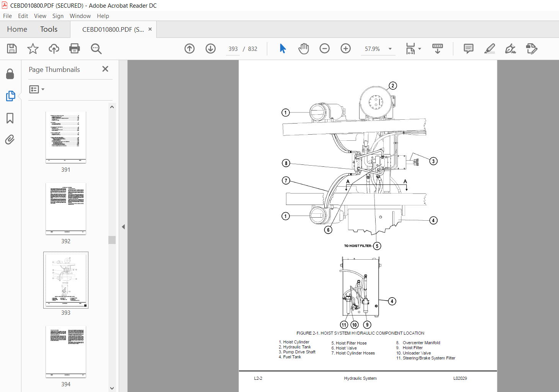The height and width of the screenshot is (392, 559).
Task: Click the '4. Fuel Tank' legend text
Action: pos(290,357)
